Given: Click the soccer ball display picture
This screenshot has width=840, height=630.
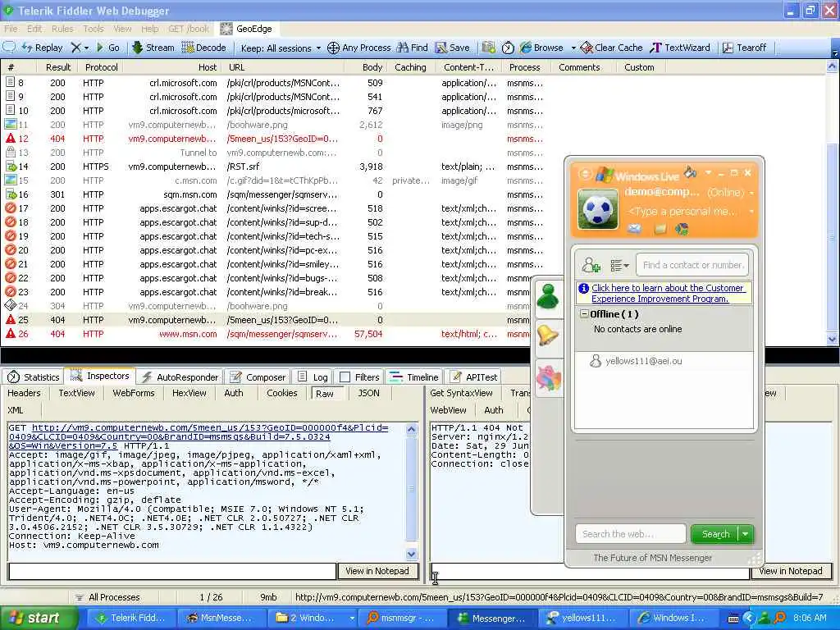Looking at the screenshot, I should pos(598,209).
